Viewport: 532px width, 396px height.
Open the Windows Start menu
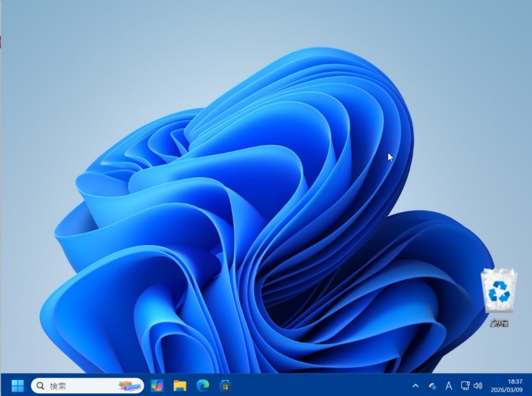click(18, 386)
